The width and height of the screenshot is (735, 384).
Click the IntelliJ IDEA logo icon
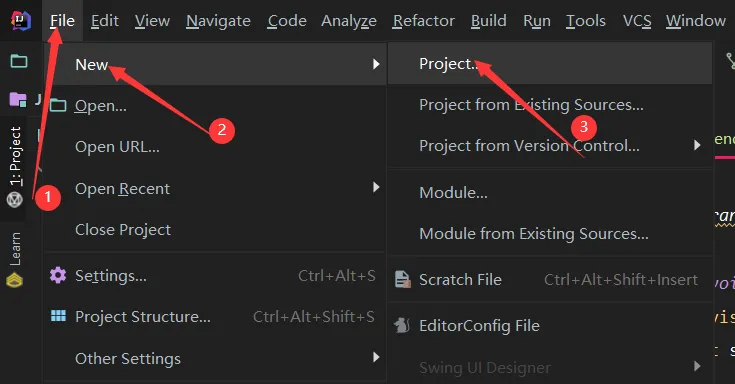tap(21, 20)
